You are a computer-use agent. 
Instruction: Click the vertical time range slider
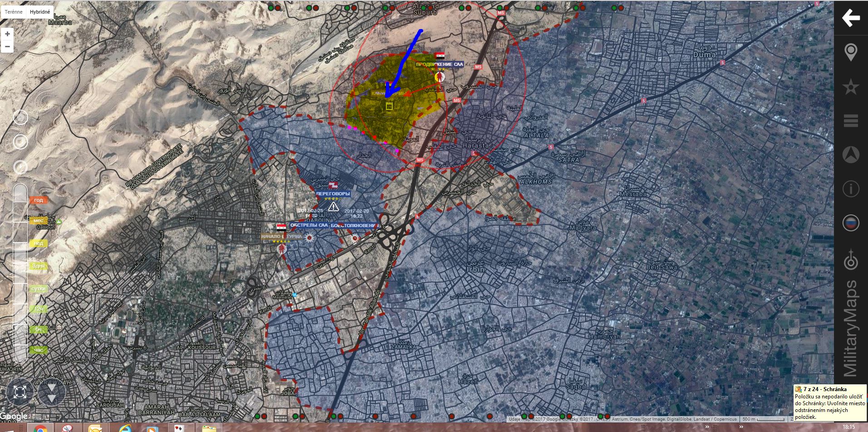pos(20,273)
